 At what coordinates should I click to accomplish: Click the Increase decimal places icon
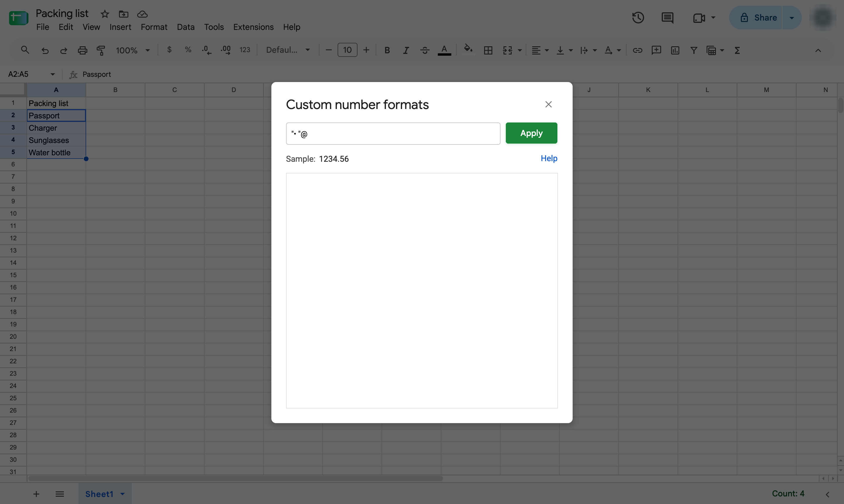(226, 50)
